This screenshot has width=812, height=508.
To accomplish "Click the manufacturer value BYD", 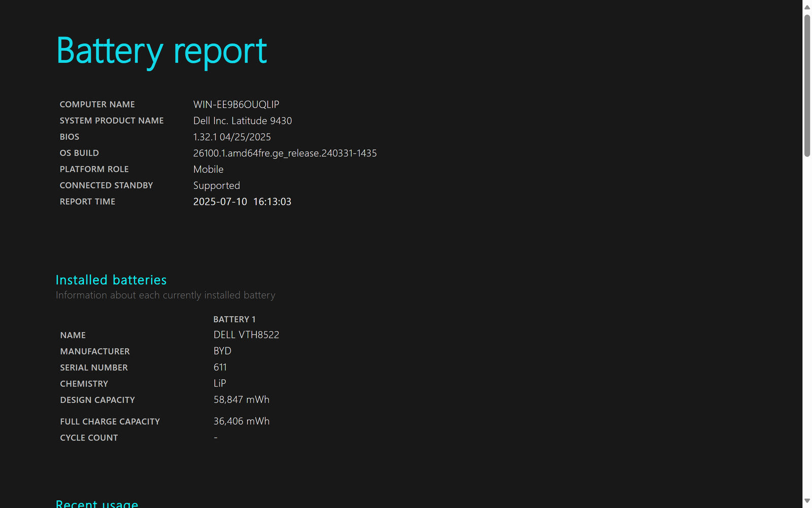I will click(x=222, y=351).
